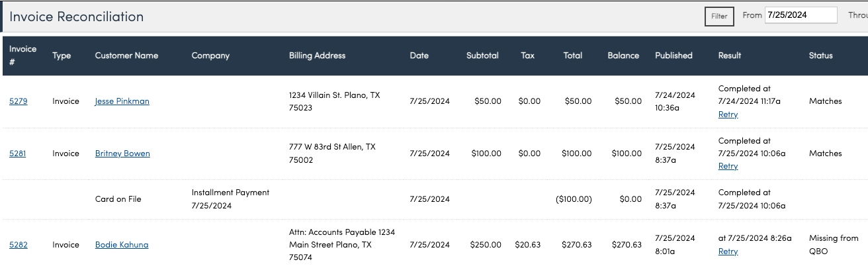Image resolution: width=868 pixels, height=270 pixels.
Task: Click the Result column header
Action: [x=730, y=56]
